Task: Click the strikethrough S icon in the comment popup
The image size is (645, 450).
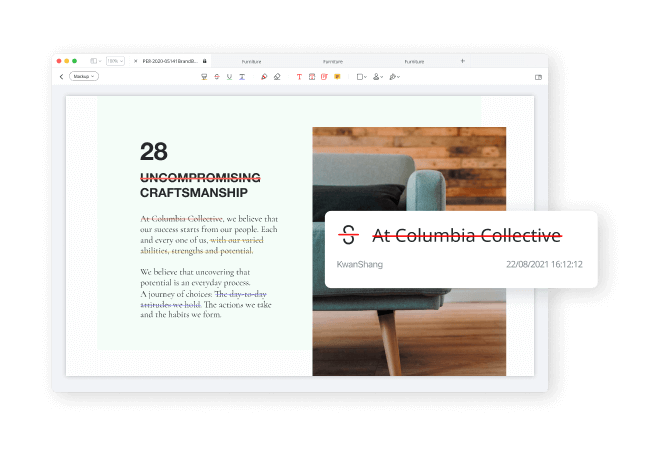Action: 348,235
